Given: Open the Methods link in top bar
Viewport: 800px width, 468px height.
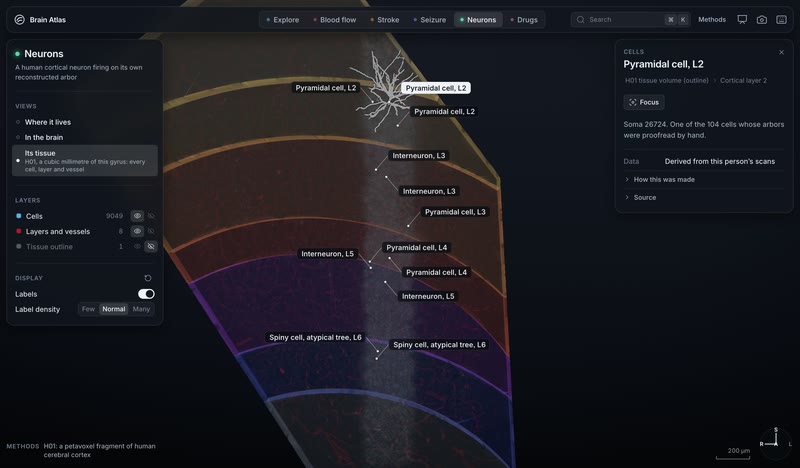Looking at the screenshot, I should click(x=712, y=19).
